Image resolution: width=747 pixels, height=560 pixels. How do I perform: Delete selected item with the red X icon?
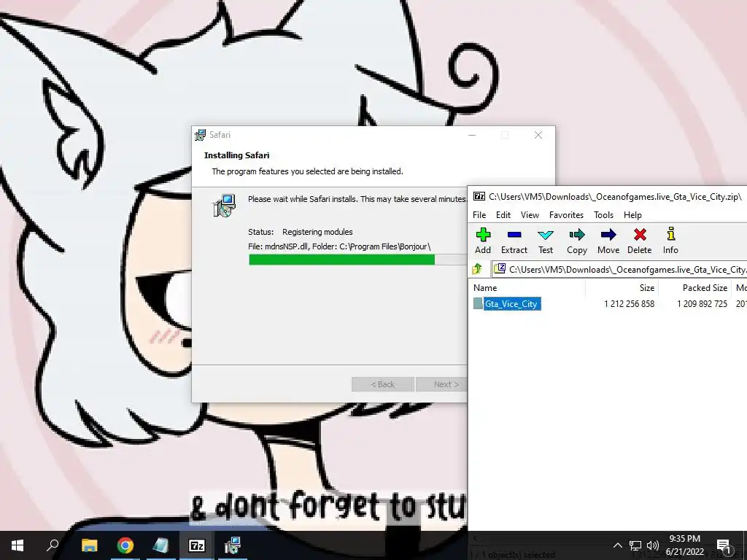(x=639, y=241)
